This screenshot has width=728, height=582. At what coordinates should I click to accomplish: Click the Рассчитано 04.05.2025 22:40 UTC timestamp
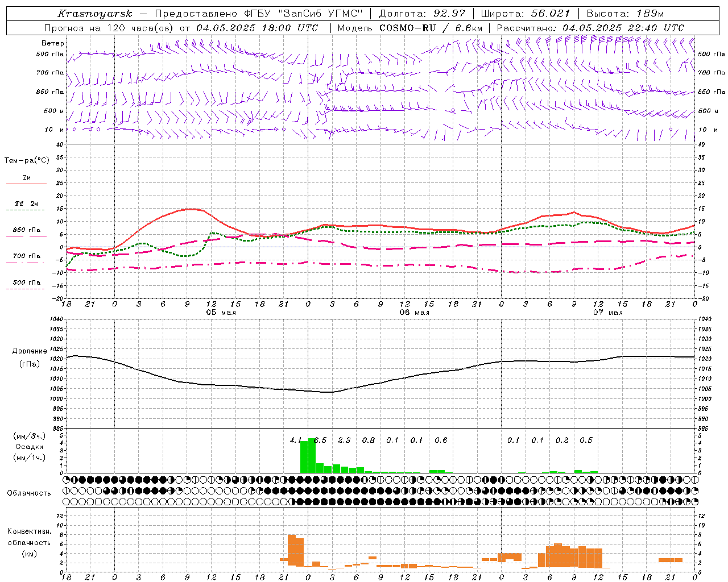click(x=590, y=28)
